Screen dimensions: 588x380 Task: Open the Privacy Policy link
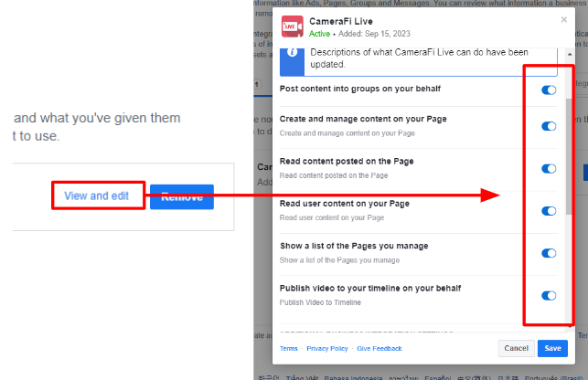[327, 349]
